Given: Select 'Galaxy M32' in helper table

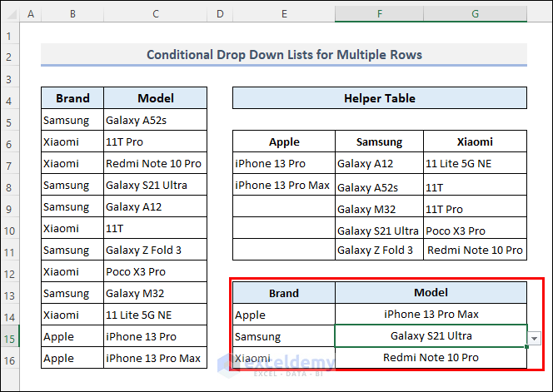Looking at the screenshot, I should [x=379, y=206].
